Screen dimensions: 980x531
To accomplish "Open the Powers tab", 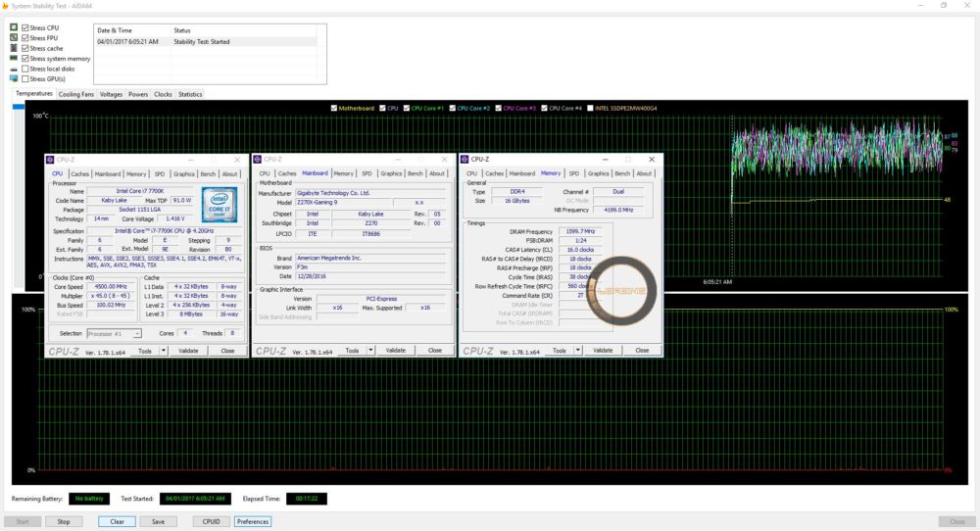I will 138,94.
